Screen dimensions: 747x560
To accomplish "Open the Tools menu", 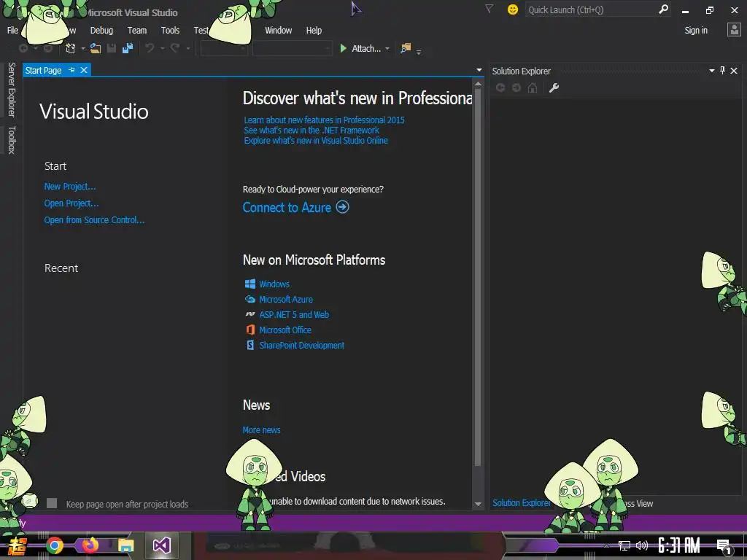I will [170, 30].
